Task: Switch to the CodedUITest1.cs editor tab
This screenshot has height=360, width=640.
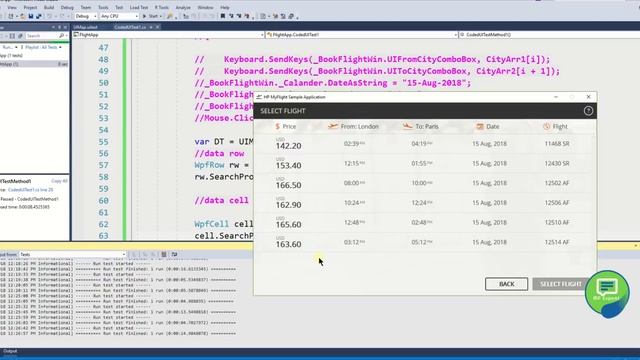Action: click(130, 27)
